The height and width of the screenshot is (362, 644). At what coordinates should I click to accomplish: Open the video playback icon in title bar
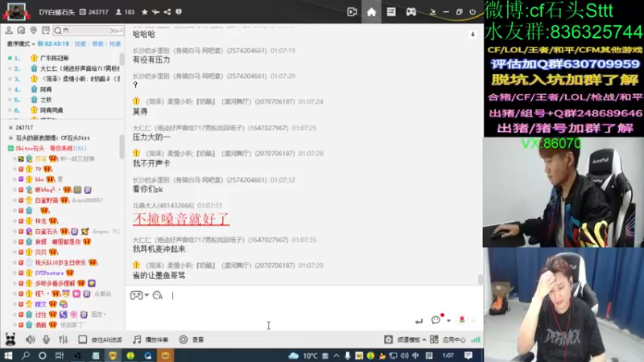pyautogui.click(x=352, y=12)
